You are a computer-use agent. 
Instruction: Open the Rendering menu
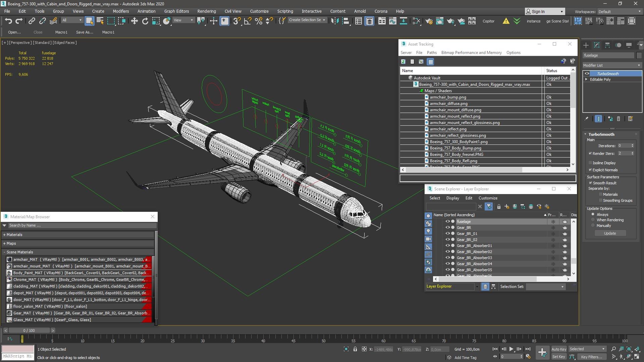click(x=207, y=11)
